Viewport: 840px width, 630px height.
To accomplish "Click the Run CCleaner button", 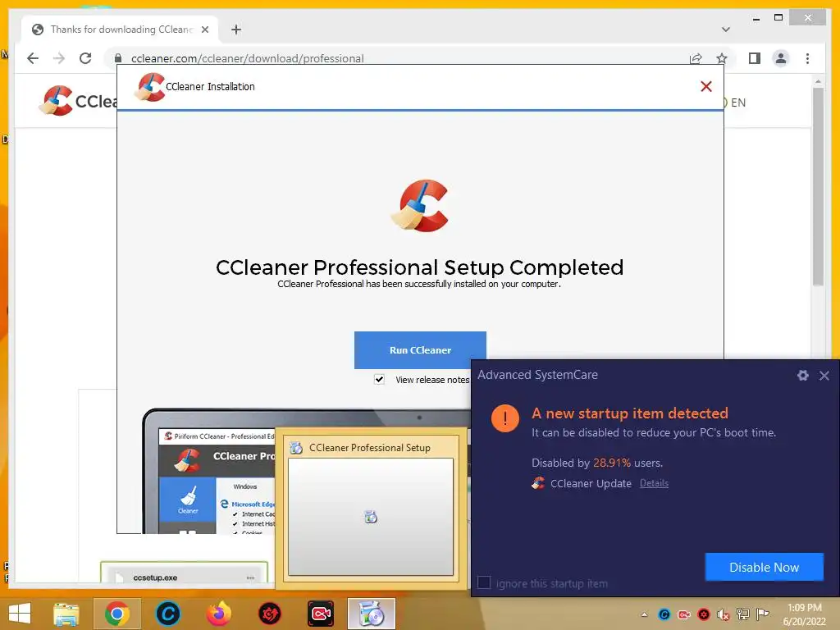I will 420,349.
